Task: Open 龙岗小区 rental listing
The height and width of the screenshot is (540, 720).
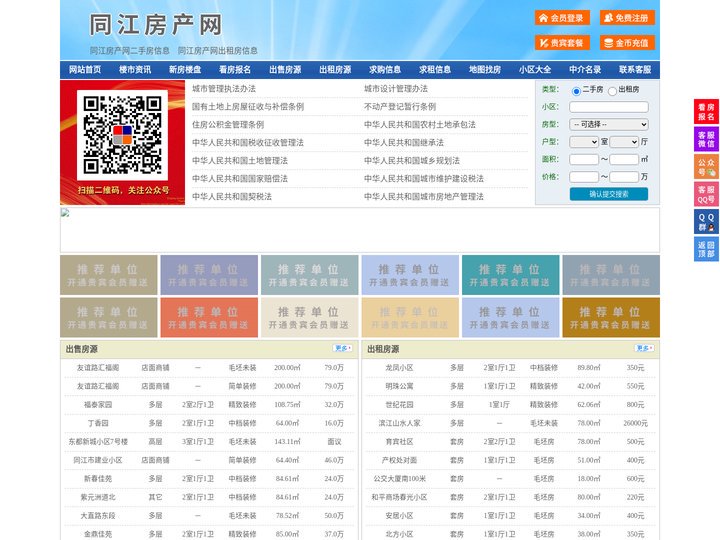Action: (399, 367)
